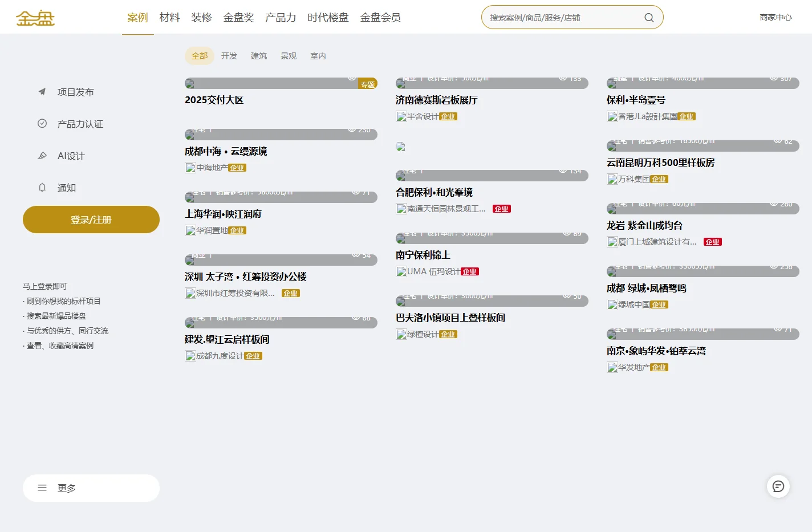Click the 绿檀设计 avatar image

pyautogui.click(x=401, y=334)
